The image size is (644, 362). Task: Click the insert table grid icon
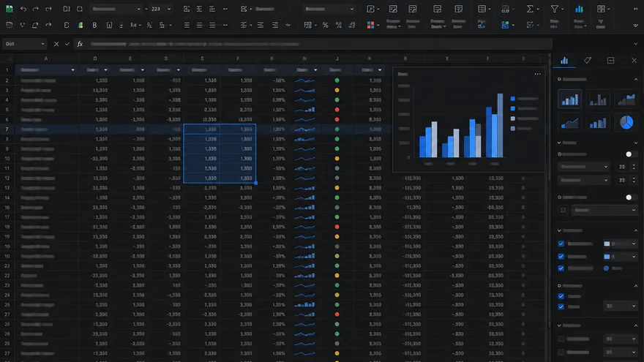pos(482,9)
